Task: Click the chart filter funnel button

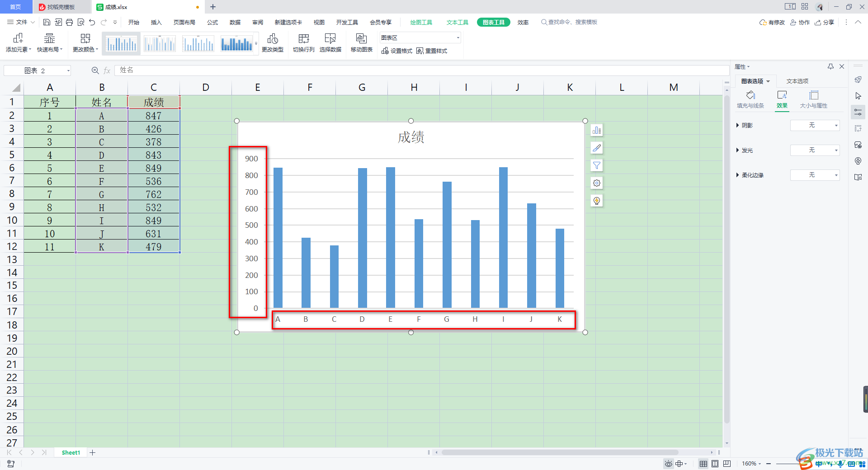Action: [597, 165]
